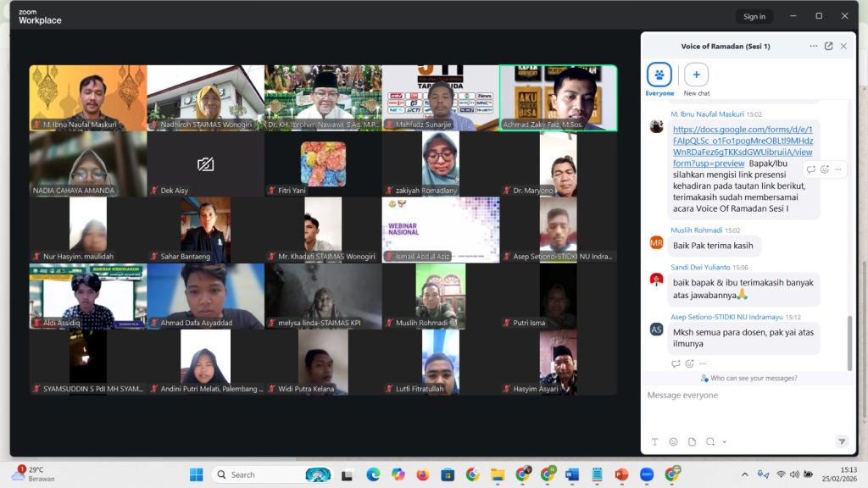React with emoji to Asep Setiono's message
This screenshot has height=488, width=868.
(x=689, y=363)
